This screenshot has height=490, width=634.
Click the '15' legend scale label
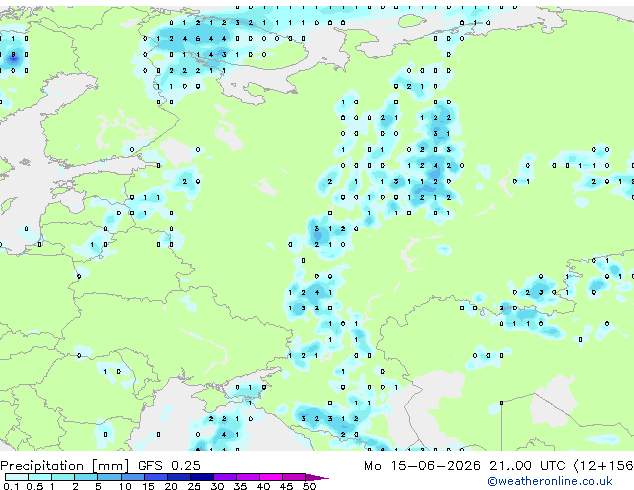pos(148,486)
